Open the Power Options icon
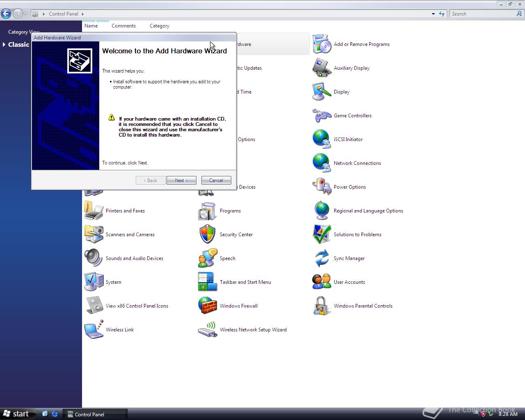The height and width of the screenshot is (420, 525). pos(322,187)
